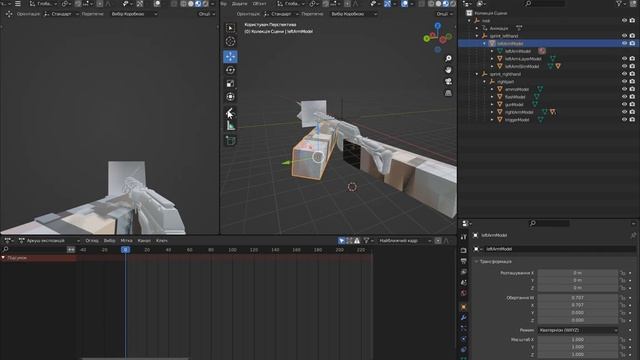Screen dimensions: 640x360
Task: Select the combined Transform tool
Action: click(230, 97)
